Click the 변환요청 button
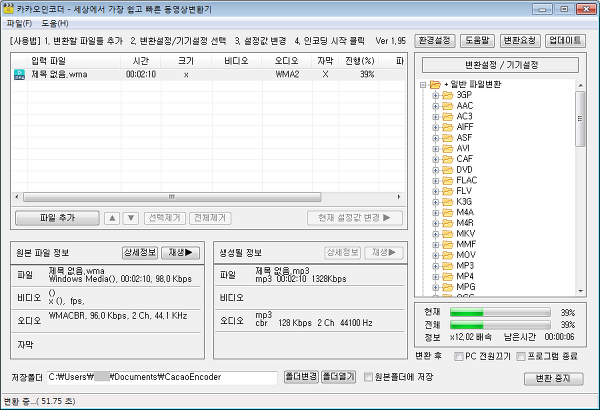 520,41
